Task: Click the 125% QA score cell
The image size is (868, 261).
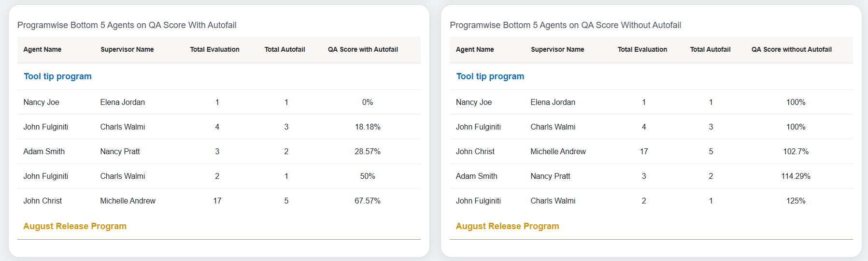Action: [x=796, y=201]
